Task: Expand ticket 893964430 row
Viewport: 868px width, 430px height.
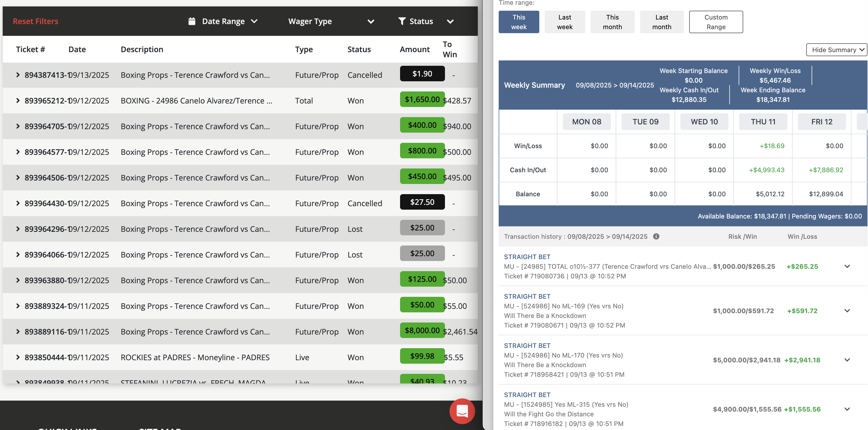Action: pos(18,203)
